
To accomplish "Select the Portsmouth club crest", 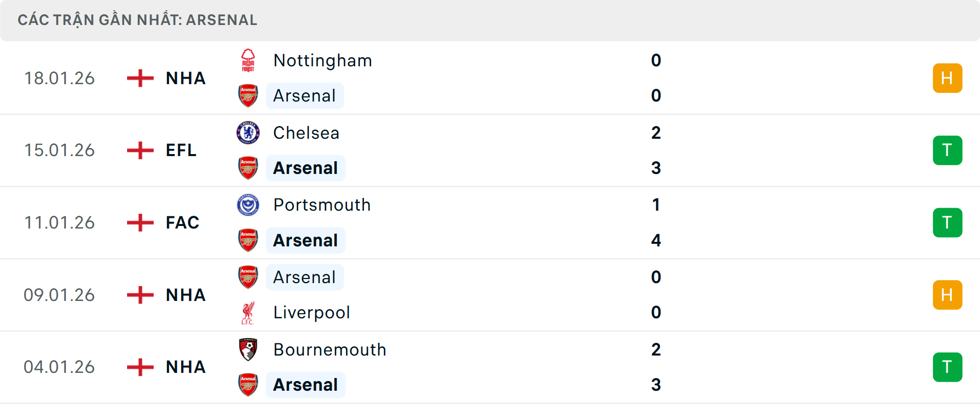I will (248, 205).
